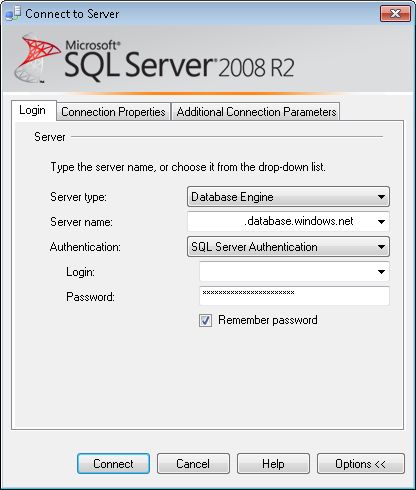Open the Authentication dropdown
Viewport: 416px width, 490px height.
(288, 247)
